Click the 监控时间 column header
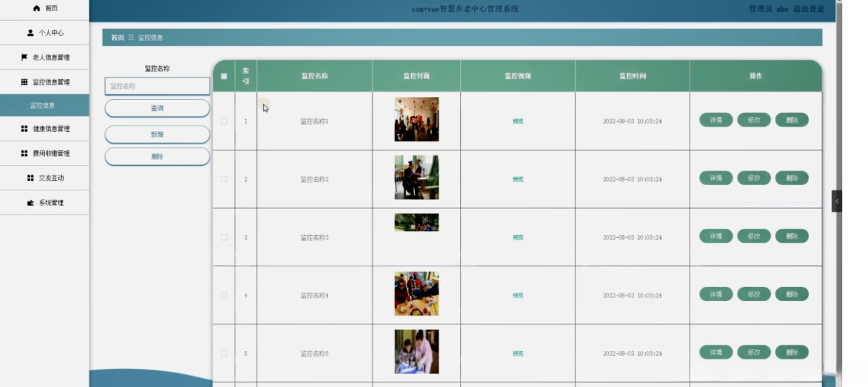This screenshot has width=868, height=387. 633,76
